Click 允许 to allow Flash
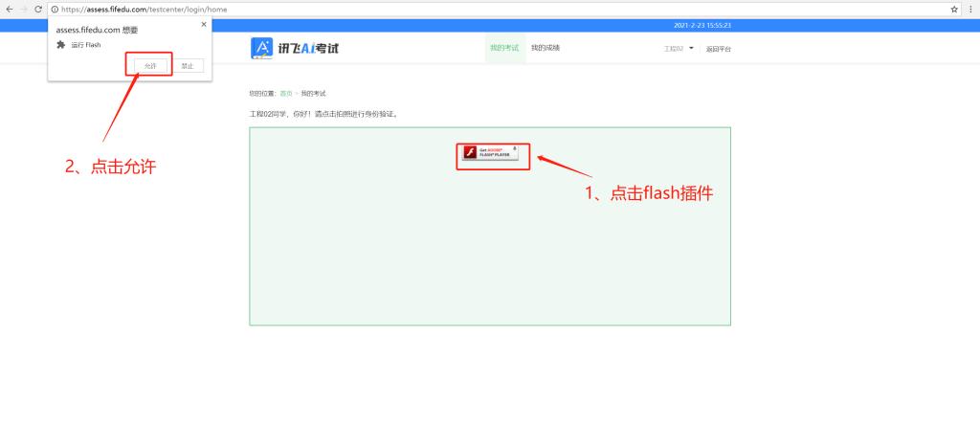Viewport: 980px width, 447px height. tap(149, 66)
